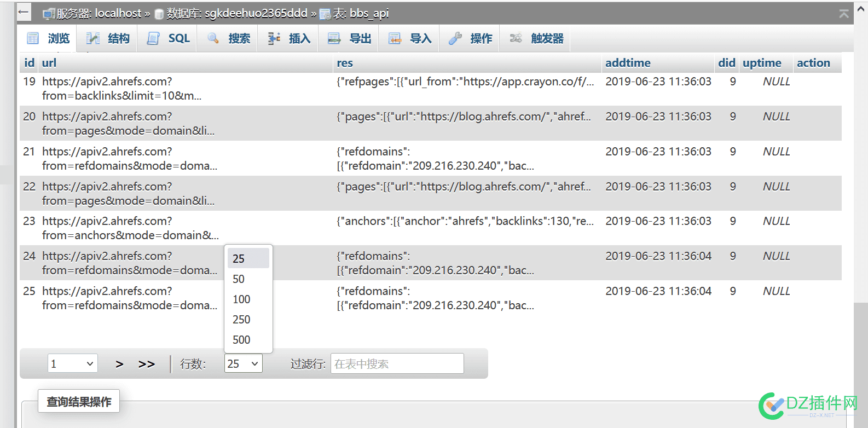Open the 插入 tab
The width and height of the screenshot is (868, 428).
[x=288, y=38]
